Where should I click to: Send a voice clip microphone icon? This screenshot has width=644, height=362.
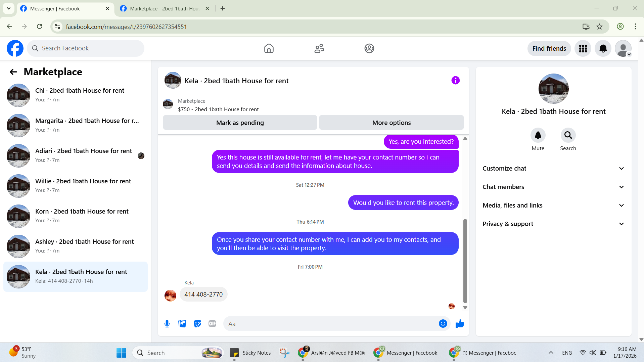coord(167,324)
